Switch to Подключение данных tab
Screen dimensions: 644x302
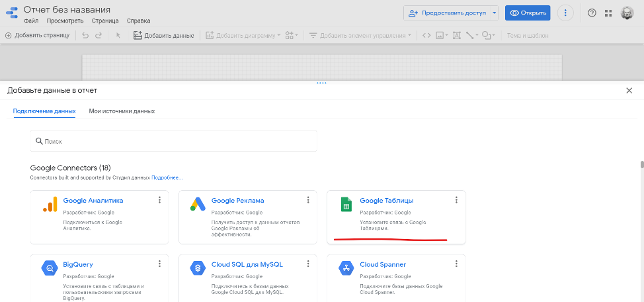point(44,111)
